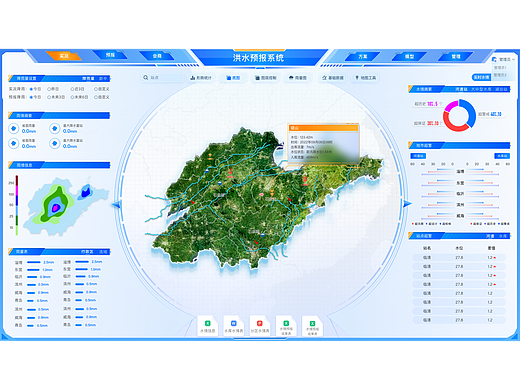Click the rainfall color legend bar
Screen dimensions: 520x390
pyautogui.click(x=17, y=205)
